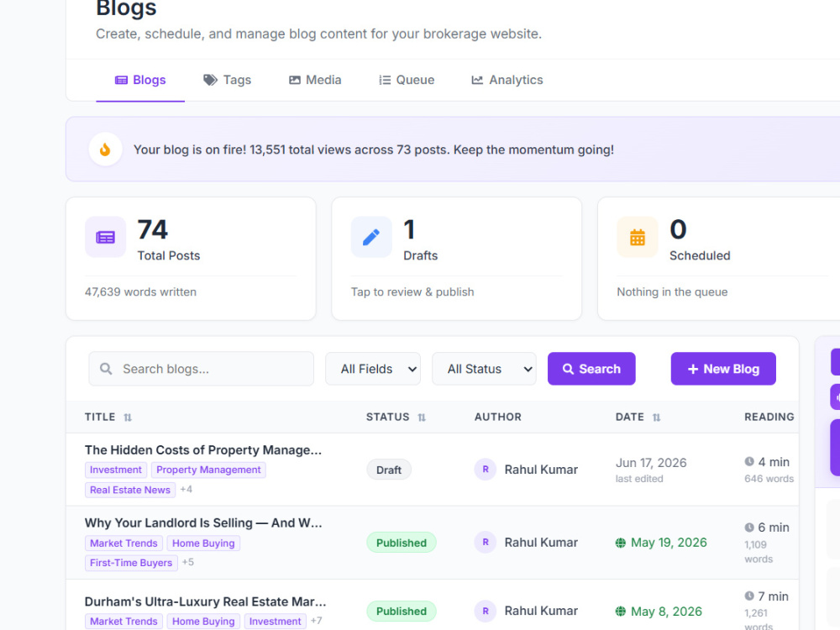Screen dimensions: 840x630
Task: Open The Hidden Costs of Property Manage... post
Action: tap(203, 450)
